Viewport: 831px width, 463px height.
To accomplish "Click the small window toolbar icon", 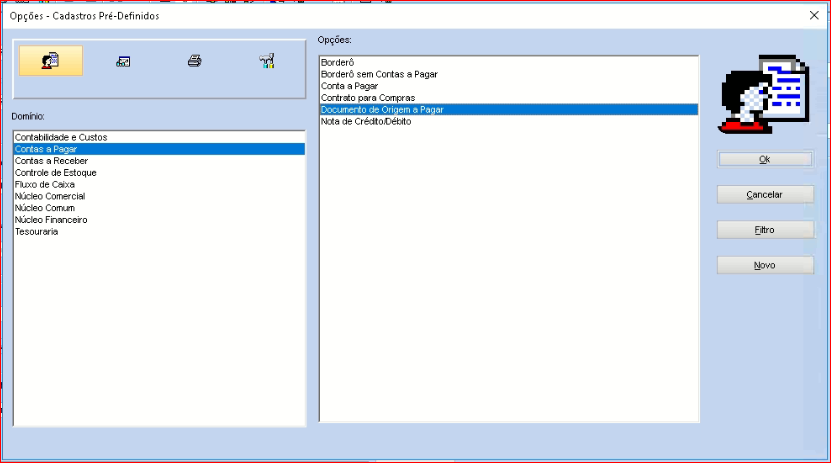I will point(123,62).
